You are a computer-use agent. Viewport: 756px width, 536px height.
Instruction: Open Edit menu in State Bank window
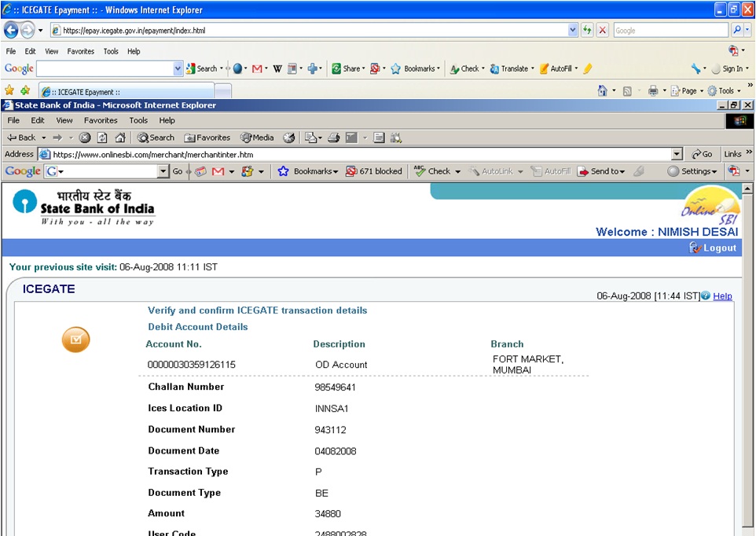pyautogui.click(x=38, y=120)
